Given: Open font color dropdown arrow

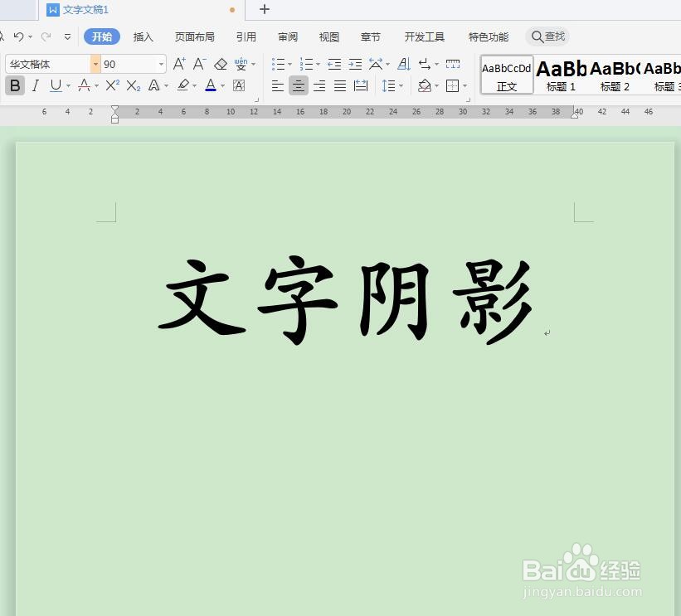Looking at the screenshot, I should tap(222, 86).
